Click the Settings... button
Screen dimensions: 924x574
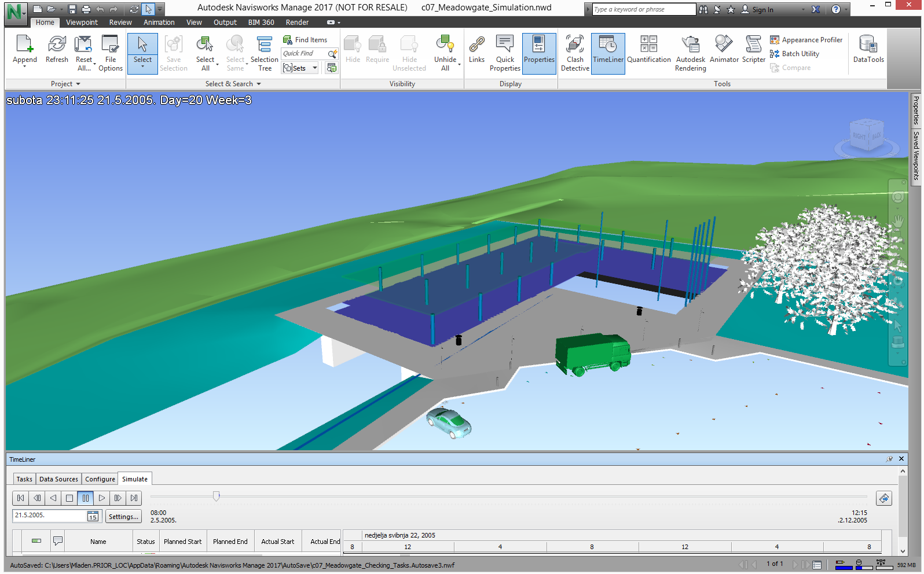123,517
